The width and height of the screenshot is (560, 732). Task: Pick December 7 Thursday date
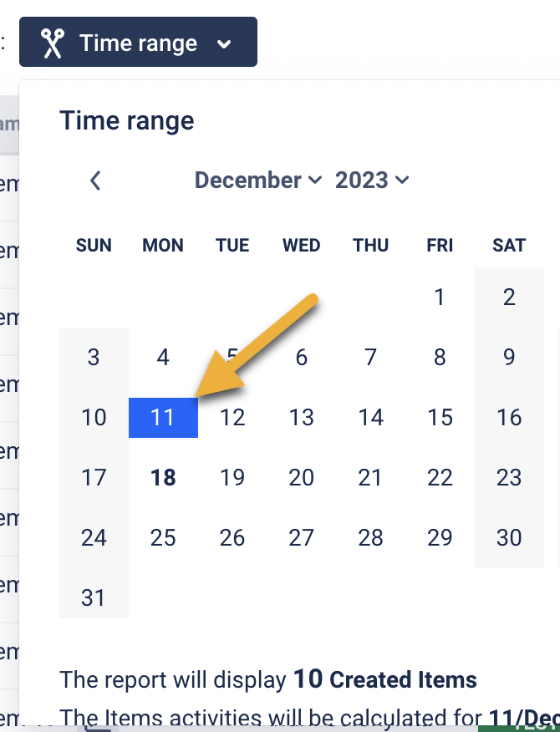[x=370, y=358]
